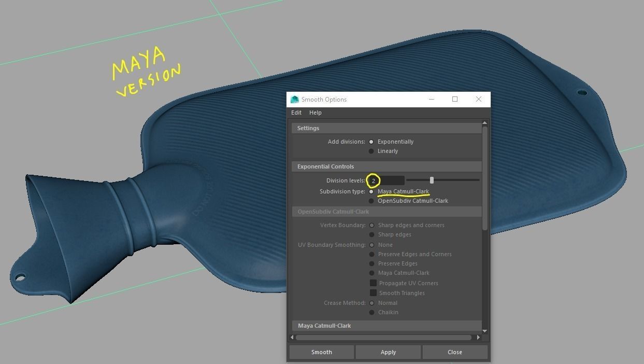Screen dimensions: 644x364
Task: Click the horizontal scrollbar right arrow
Action: [478, 338]
